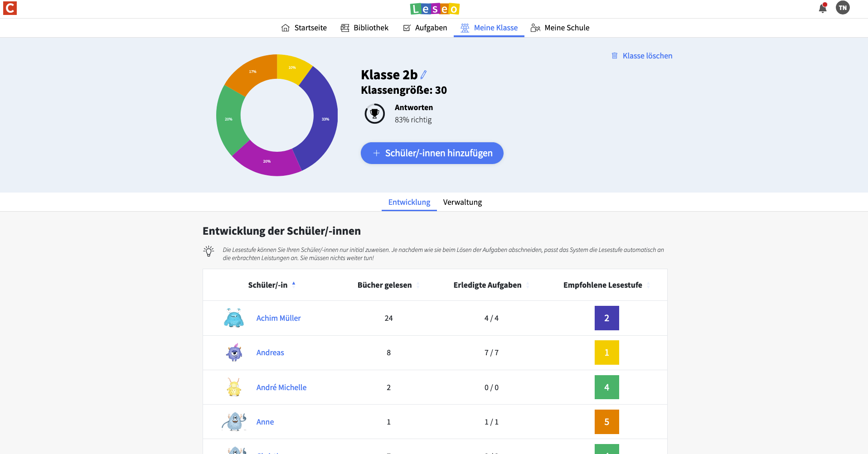Click the Leseo logo in header
Image resolution: width=868 pixels, height=454 pixels.
coord(434,9)
